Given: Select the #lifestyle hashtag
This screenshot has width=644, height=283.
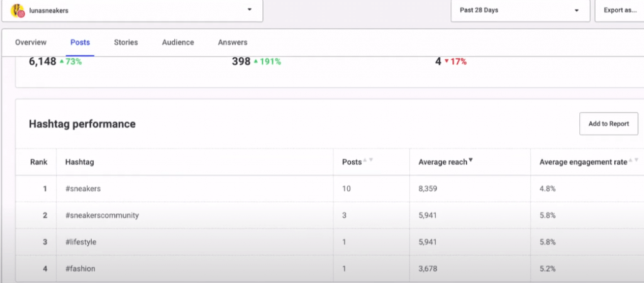Looking at the screenshot, I should (x=81, y=242).
